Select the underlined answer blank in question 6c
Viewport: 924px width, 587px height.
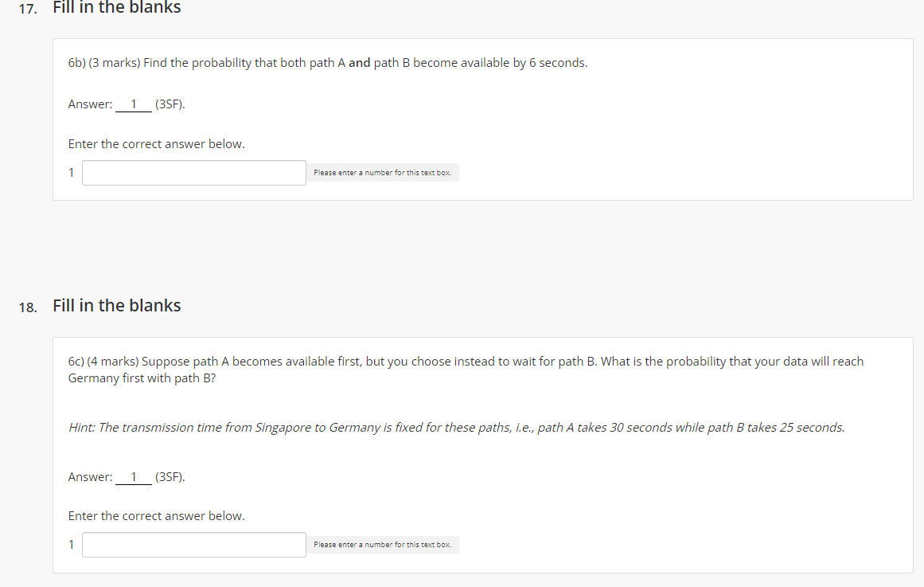134,476
